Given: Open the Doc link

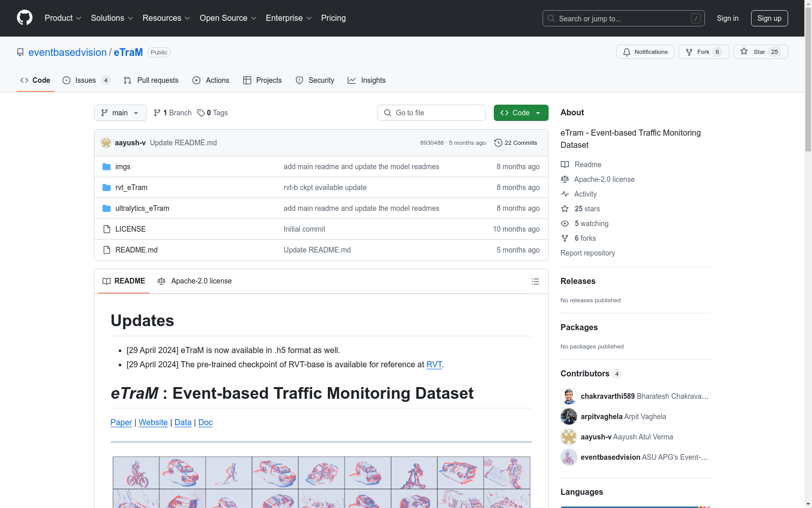Looking at the screenshot, I should click(x=206, y=422).
